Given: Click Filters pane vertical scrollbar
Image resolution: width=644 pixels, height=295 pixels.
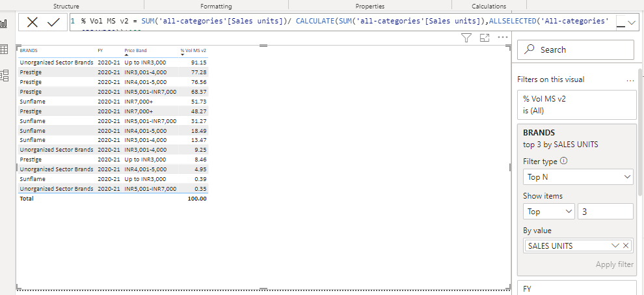Looking at the screenshot, I should pos(640,132).
